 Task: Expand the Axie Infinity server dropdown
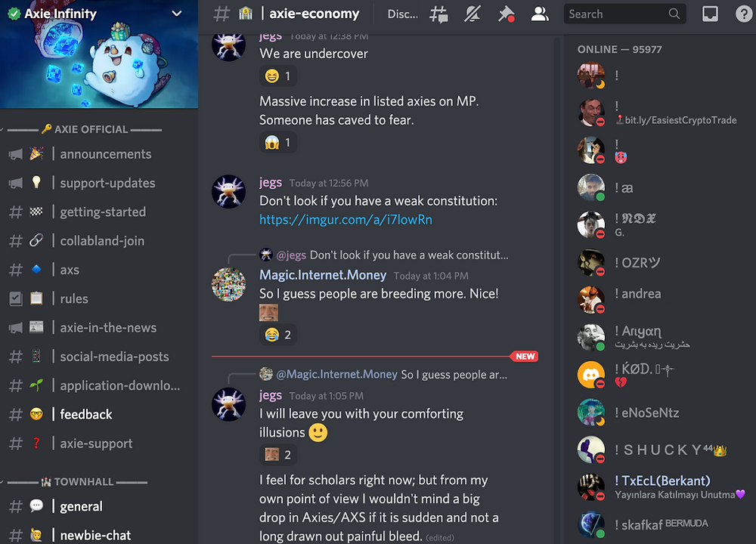[x=177, y=14]
